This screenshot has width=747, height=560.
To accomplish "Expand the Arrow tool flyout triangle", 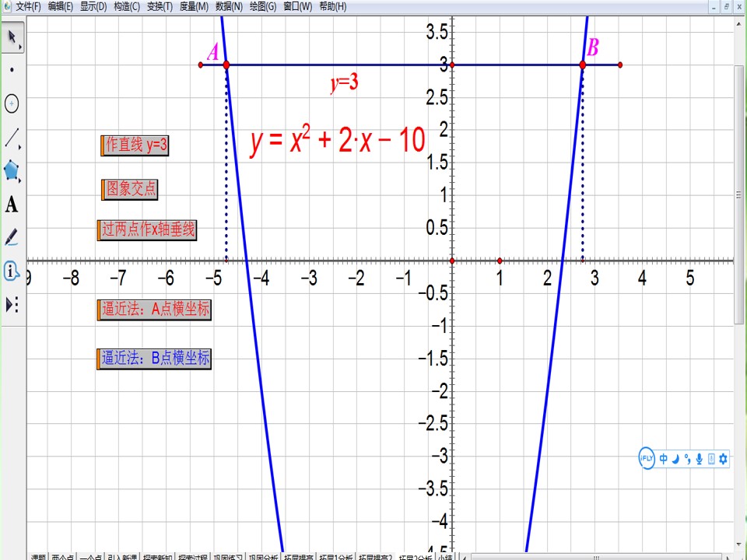I will 20,47.
